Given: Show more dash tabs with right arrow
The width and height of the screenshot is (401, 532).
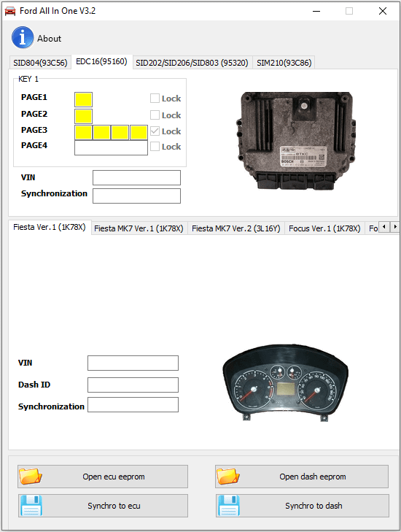Looking at the screenshot, I should pos(395,227).
